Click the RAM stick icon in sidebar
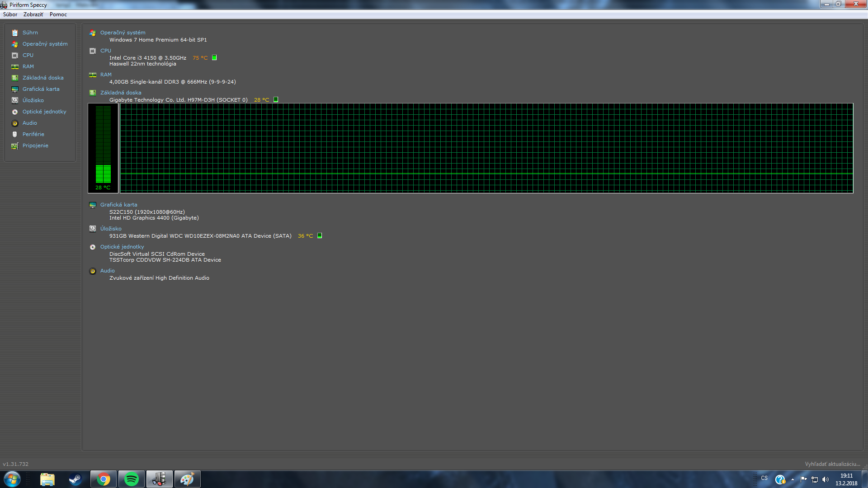Image resolution: width=868 pixels, height=488 pixels. 15,67
